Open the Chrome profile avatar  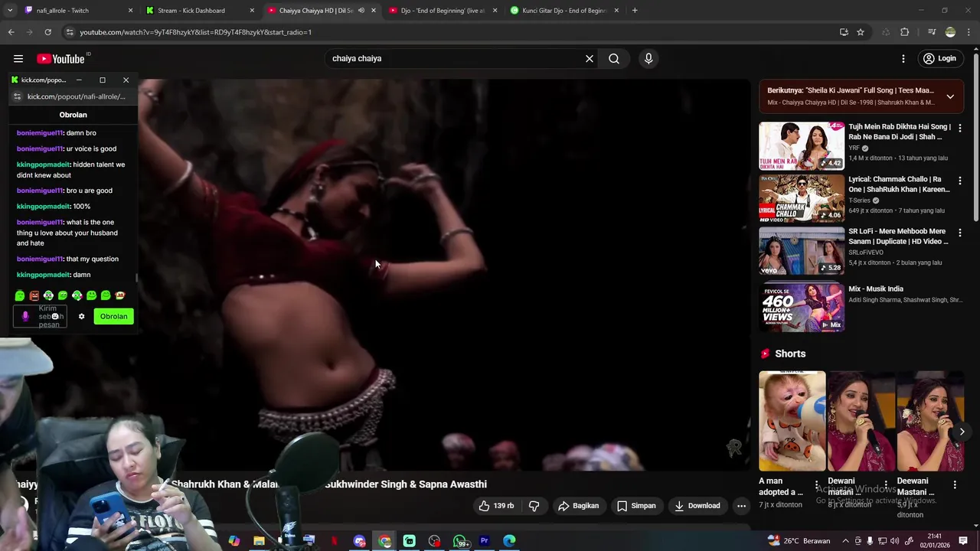coord(950,32)
